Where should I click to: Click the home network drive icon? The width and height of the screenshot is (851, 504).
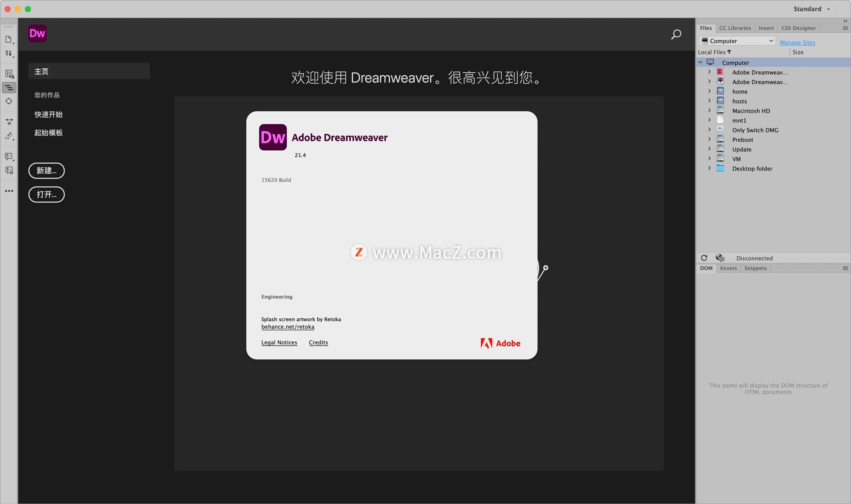point(720,91)
